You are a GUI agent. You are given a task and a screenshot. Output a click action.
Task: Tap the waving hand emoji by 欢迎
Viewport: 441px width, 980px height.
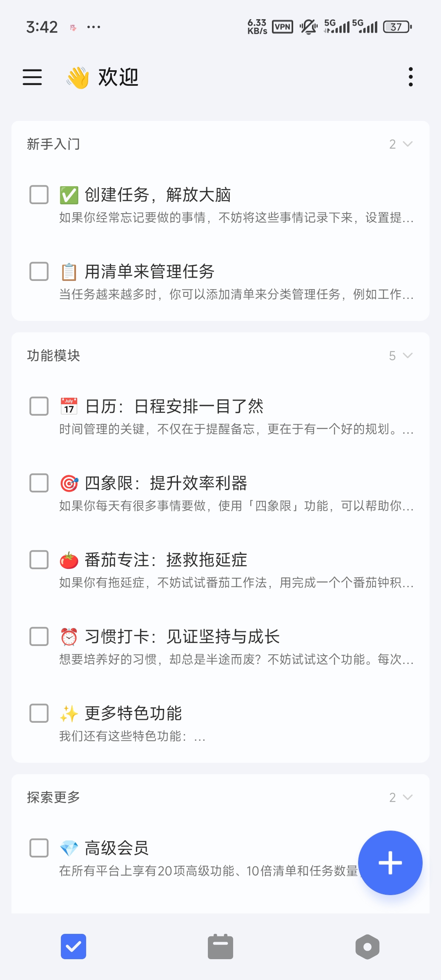pos(78,77)
